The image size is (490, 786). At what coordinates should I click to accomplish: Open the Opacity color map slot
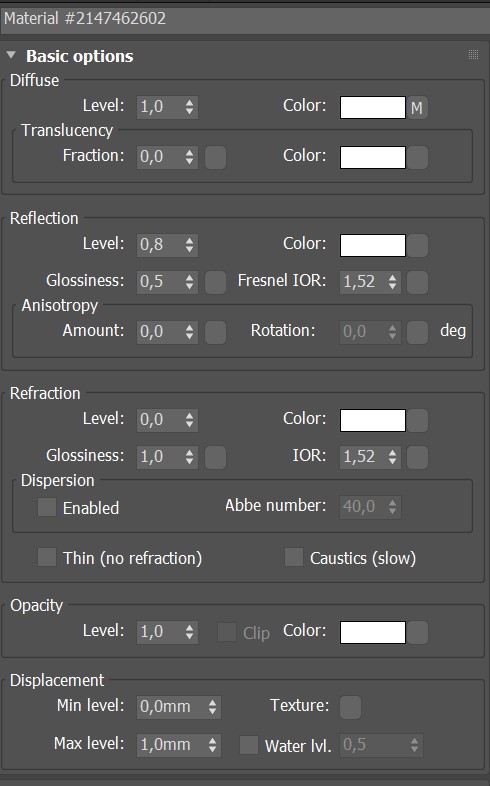(417, 632)
